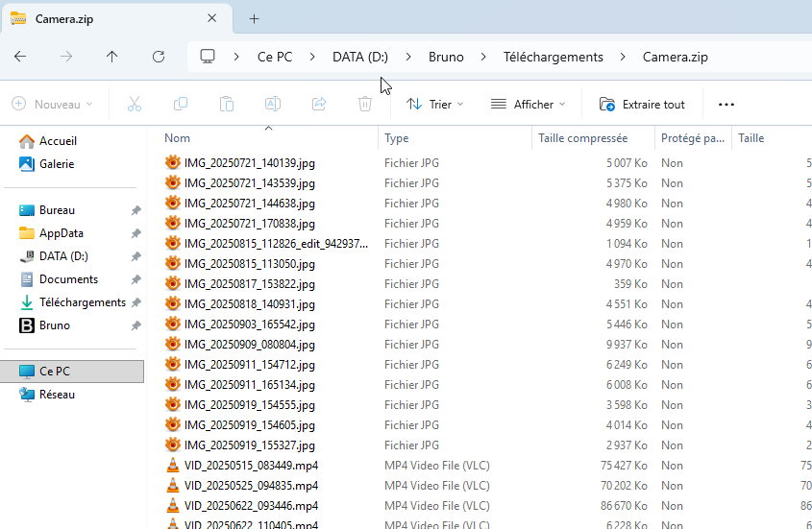Image resolution: width=812 pixels, height=529 pixels.
Task: Open a new tab with plus button
Action: [x=255, y=18]
